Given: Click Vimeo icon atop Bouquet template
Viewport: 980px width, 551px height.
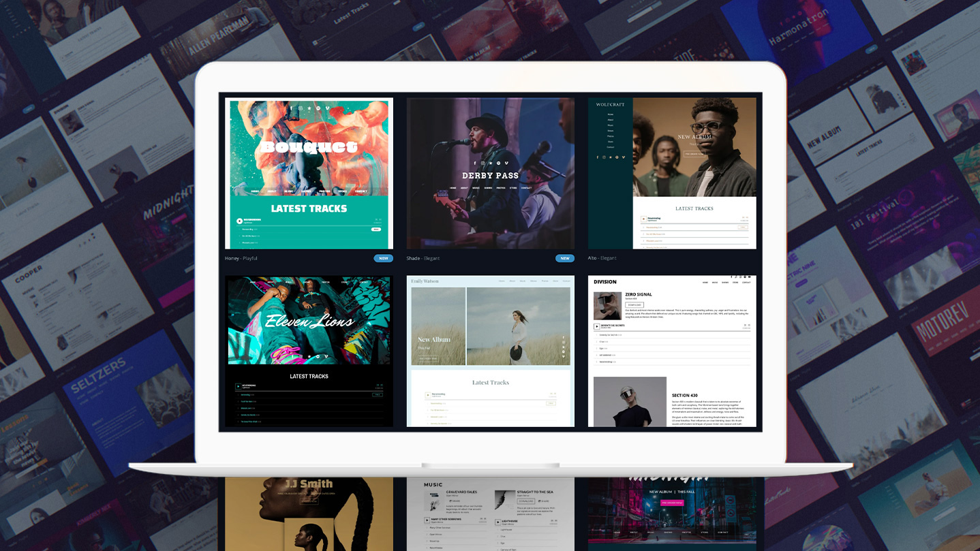Looking at the screenshot, I should pyautogui.click(x=327, y=108).
